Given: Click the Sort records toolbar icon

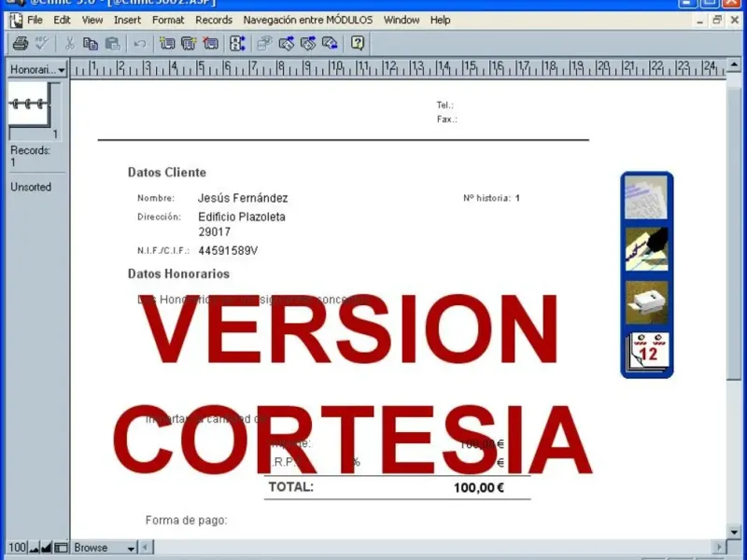Looking at the screenshot, I should (237, 44).
